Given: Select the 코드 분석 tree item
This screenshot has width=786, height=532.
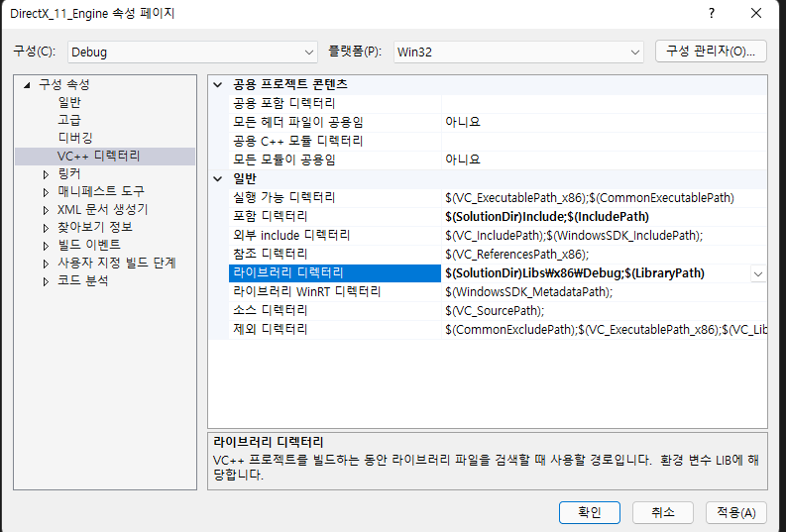Looking at the screenshot, I should tap(82, 280).
